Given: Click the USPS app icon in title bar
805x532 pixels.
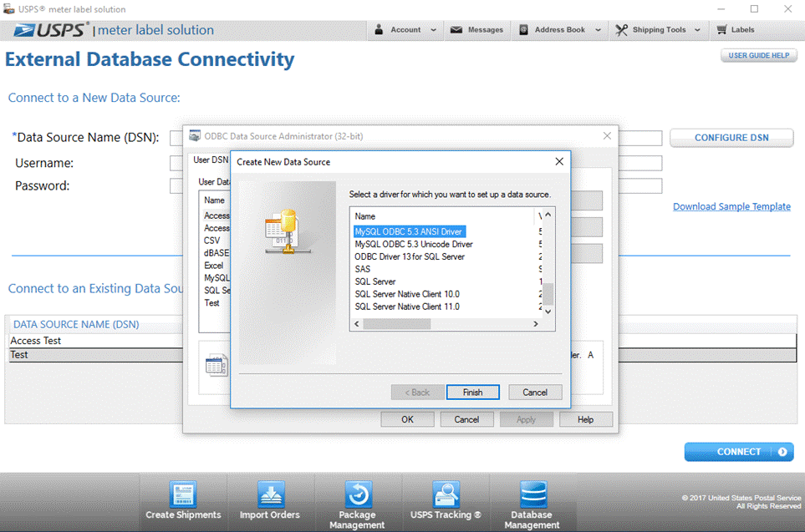Looking at the screenshot, I should click(8, 8).
